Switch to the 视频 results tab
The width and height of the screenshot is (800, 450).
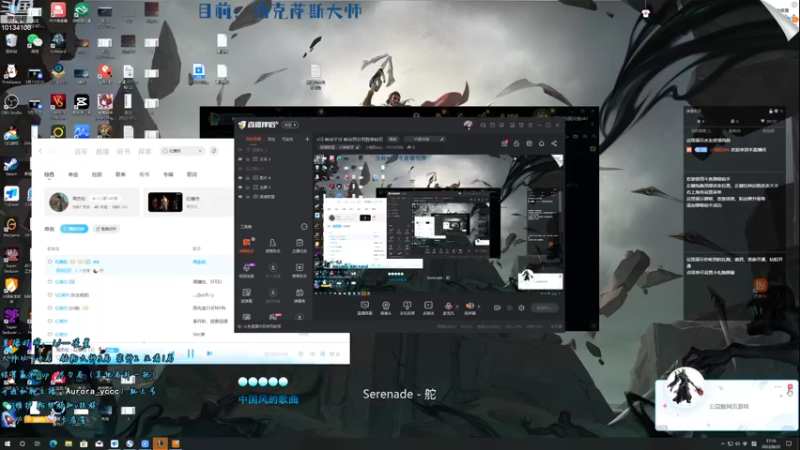click(x=96, y=174)
